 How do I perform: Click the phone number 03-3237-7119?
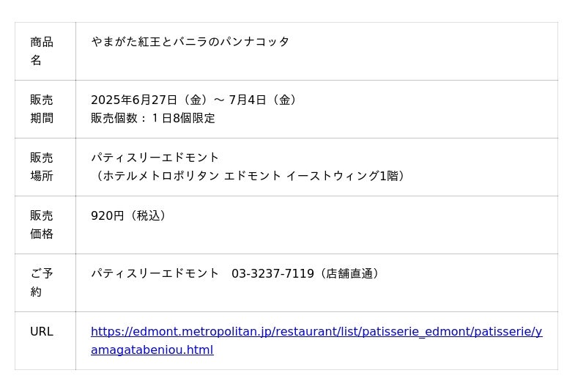pos(272,273)
